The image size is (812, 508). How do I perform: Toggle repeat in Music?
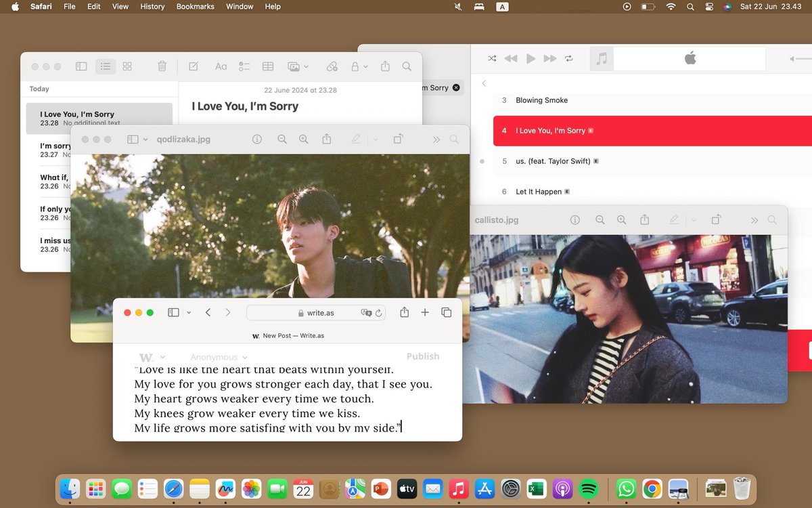(569, 59)
